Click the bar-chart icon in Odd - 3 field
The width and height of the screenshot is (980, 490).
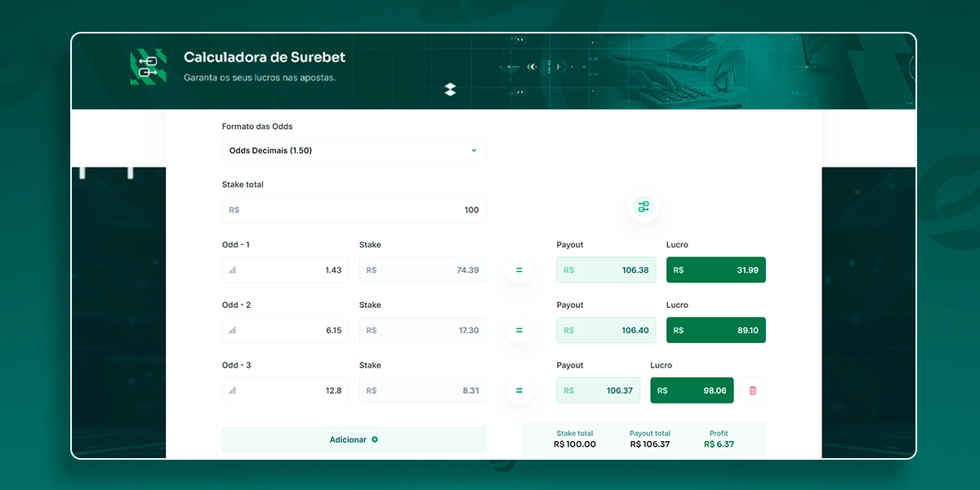(232, 390)
